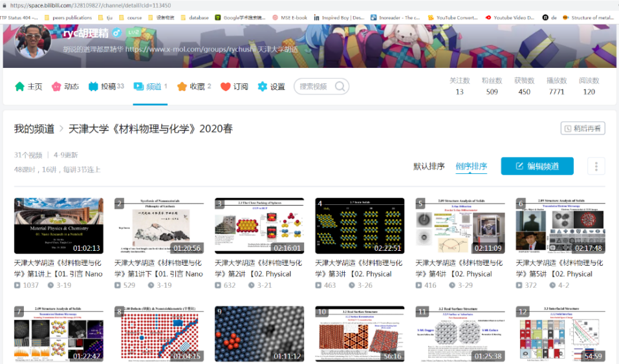Switch to the 投稿 uploads tab
The height and width of the screenshot is (364, 619).
(106, 87)
